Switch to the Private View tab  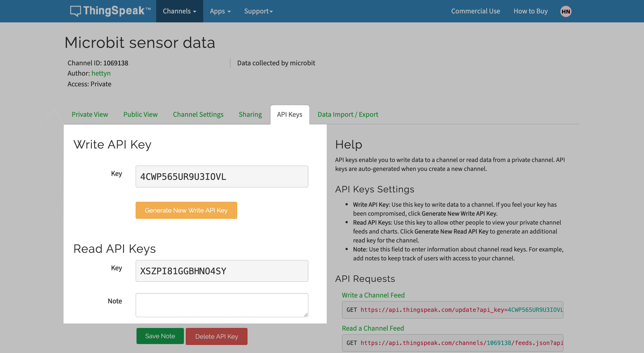point(90,115)
